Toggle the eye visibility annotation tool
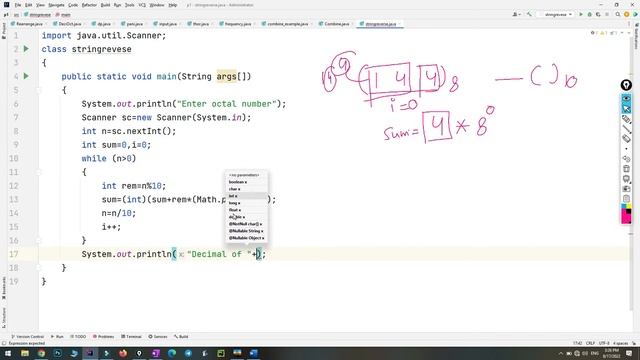 pos(626,99)
